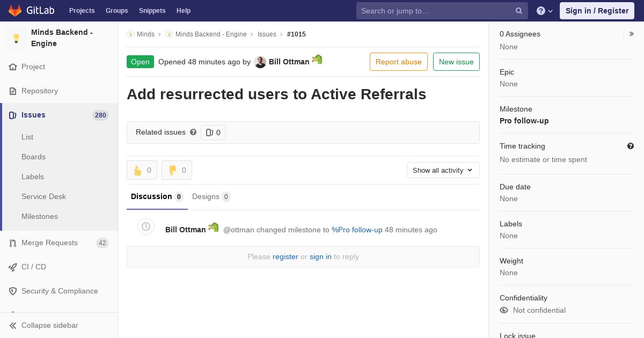Open Labels in sidebar
The height and width of the screenshot is (338, 644).
coord(33,177)
